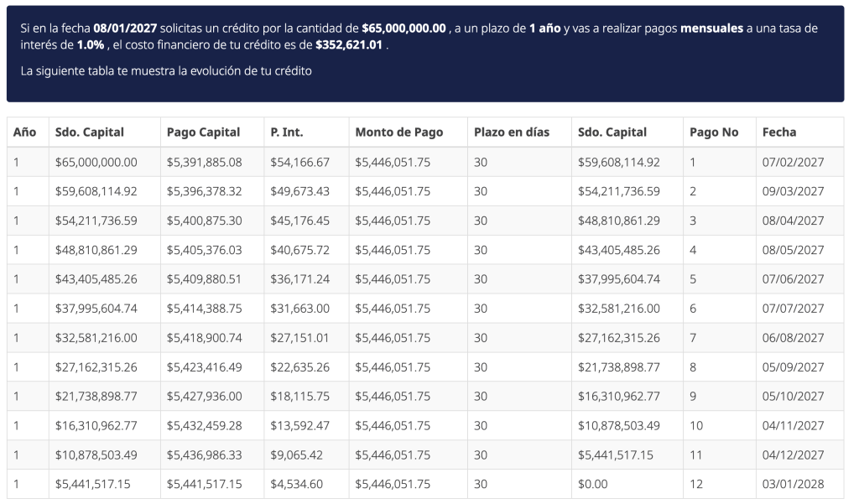Click date 07/02/2027
This screenshot has height=504, width=859.
point(793,162)
